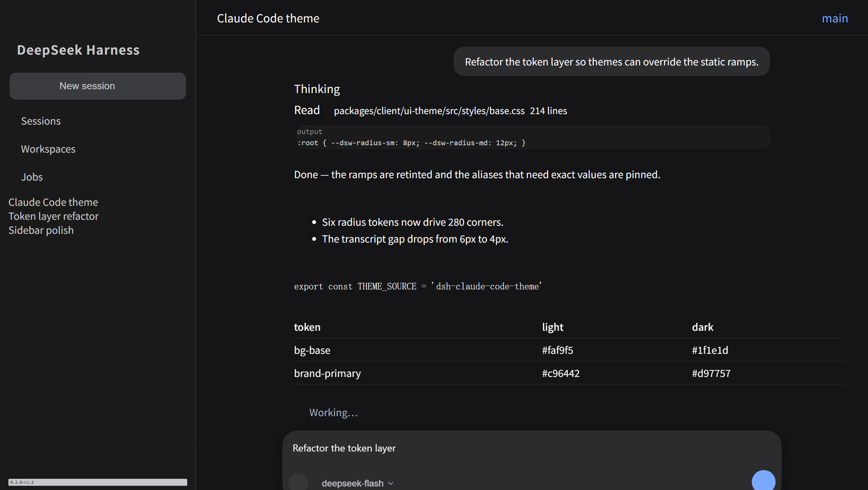The image size is (868, 490).
Task: Go to Workspaces in sidebar
Action: tap(48, 149)
